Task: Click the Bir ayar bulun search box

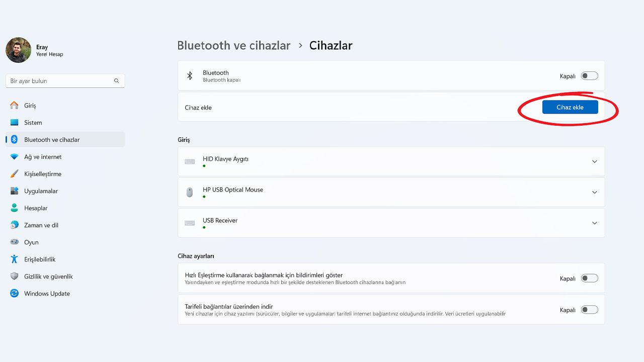Action: tap(60, 81)
